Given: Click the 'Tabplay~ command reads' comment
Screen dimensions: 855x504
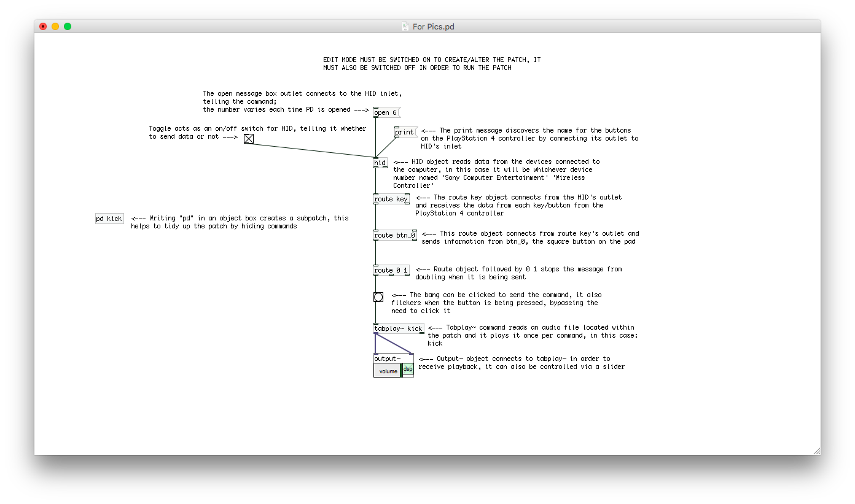Looking at the screenshot, I should click(533, 335).
